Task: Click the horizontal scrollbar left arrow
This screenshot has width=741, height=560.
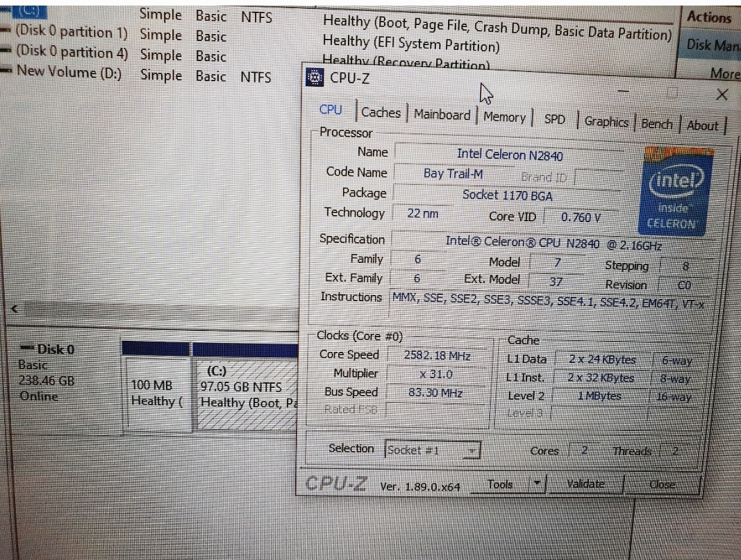Action: pyautogui.click(x=15, y=310)
